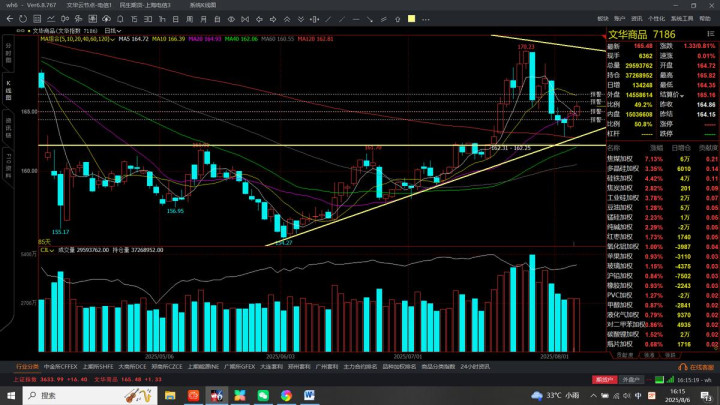Image resolution: width=720 pixels, height=405 pixels.
Task: Select 焦煤加权 row in list
Action: [x=663, y=159]
